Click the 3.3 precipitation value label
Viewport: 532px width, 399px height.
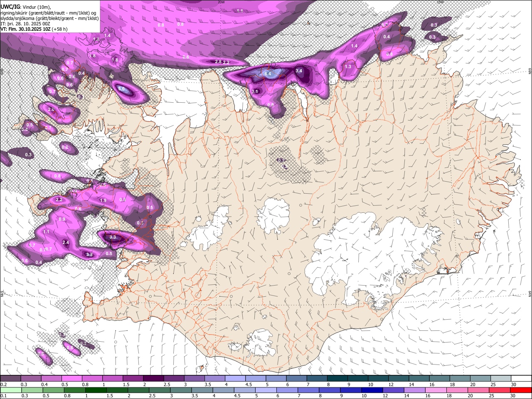[113, 237]
